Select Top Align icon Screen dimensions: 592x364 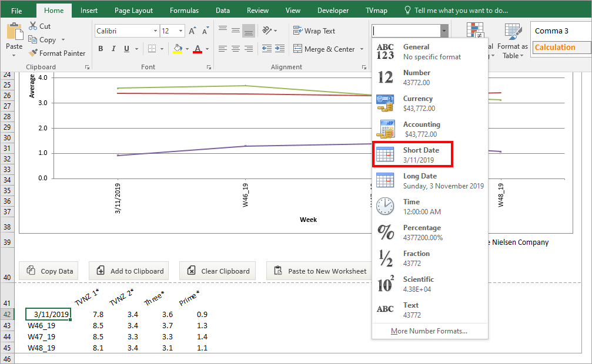click(x=223, y=29)
